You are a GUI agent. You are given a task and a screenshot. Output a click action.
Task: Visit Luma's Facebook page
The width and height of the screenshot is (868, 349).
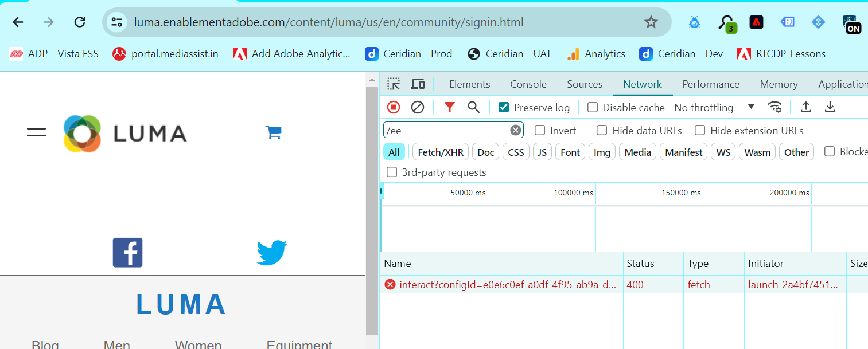click(x=127, y=252)
